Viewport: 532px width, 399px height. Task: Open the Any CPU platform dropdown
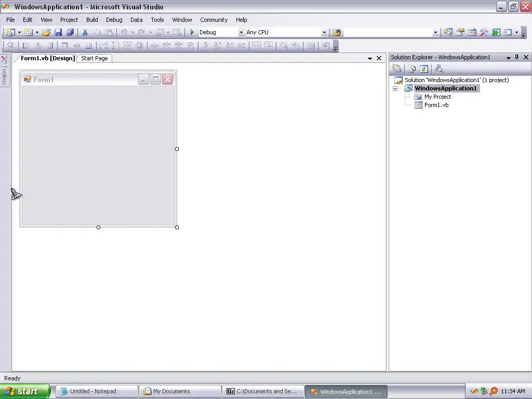[324, 33]
